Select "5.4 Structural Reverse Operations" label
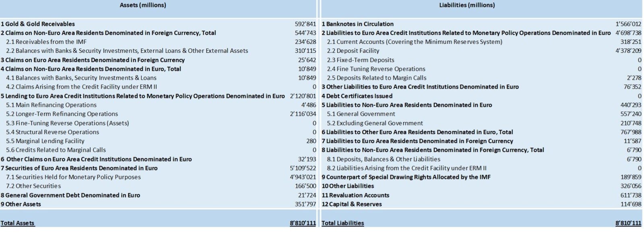 52,132
